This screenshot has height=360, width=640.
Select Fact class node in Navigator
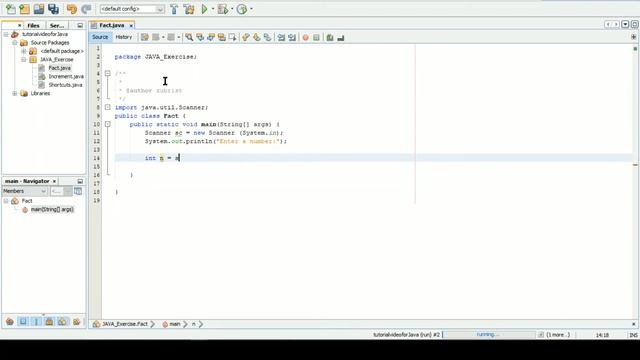point(27,201)
